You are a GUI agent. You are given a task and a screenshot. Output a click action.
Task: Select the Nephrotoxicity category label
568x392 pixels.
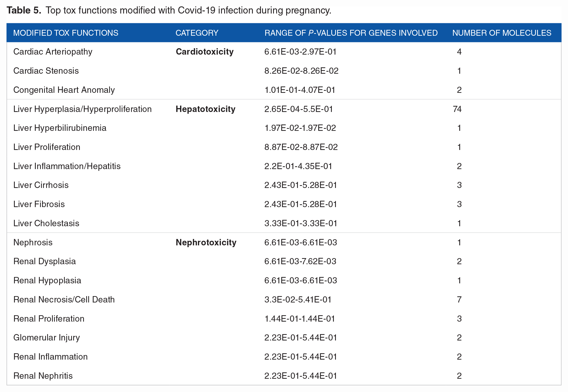[x=206, y=242]
